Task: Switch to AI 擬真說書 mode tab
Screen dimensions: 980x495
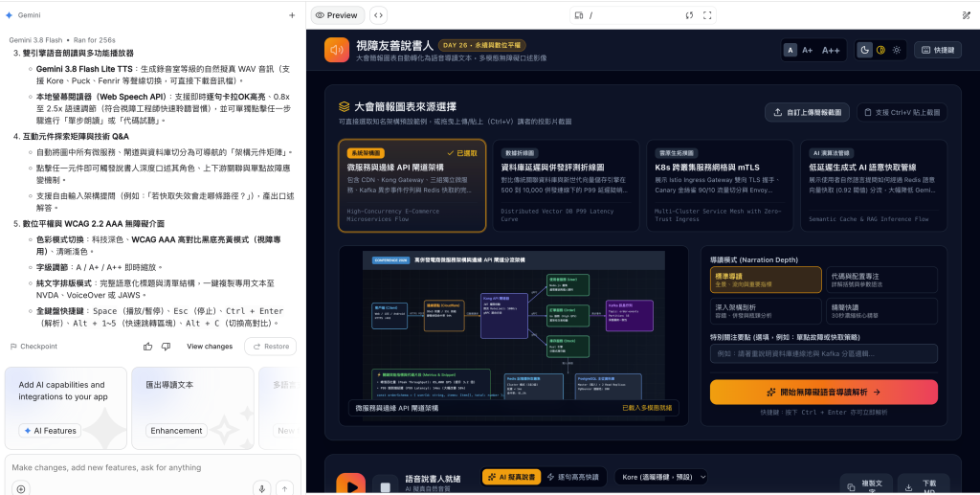Action: [511, 477]
